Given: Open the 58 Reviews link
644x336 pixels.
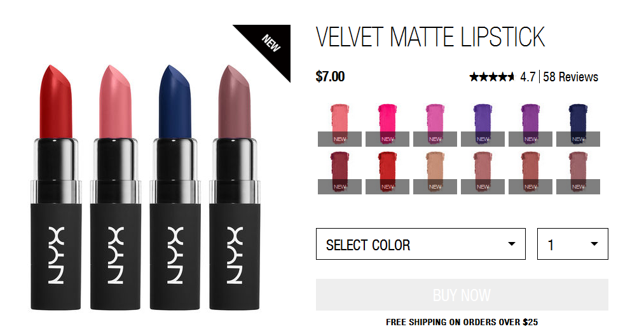Looking at the screenshot, I should 570,77.
